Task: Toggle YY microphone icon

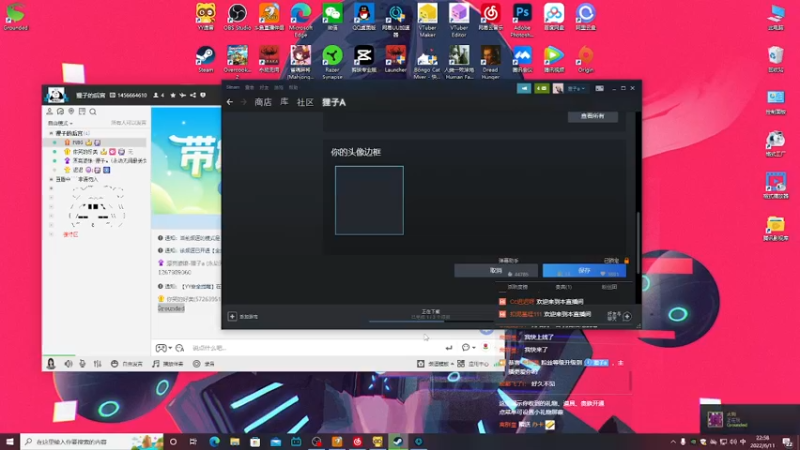Action: click(83, 364)
